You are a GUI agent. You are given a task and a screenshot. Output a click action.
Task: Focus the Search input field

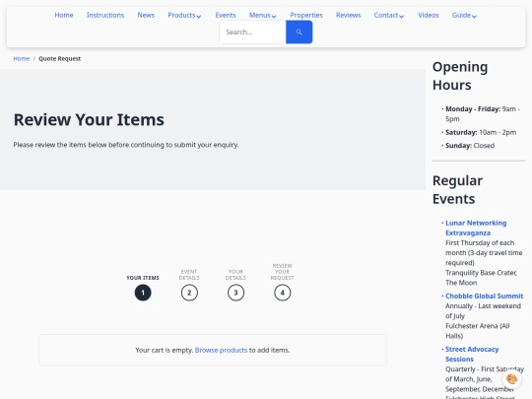253,32
